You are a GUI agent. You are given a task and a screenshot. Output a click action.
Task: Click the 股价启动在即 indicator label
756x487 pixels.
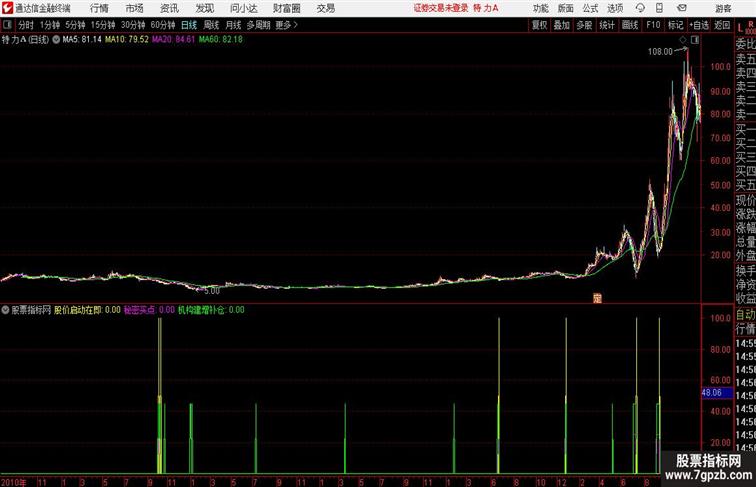coord(78,310)
